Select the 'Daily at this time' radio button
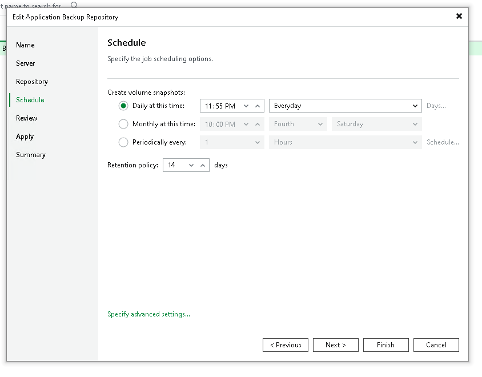This screenshot has height=377, width=482. click(x=123, y=106)
